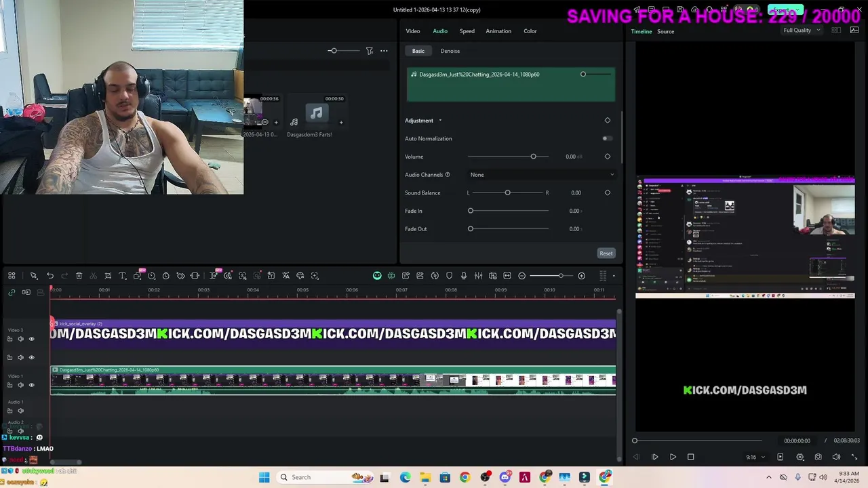Play the preview
Viewport: 868px width, 488px height.
[x=673, y=457]
